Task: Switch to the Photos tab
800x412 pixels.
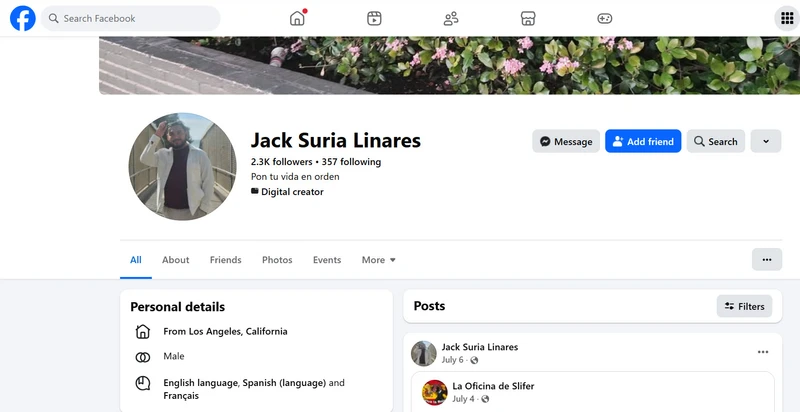Action: [277, 260]
